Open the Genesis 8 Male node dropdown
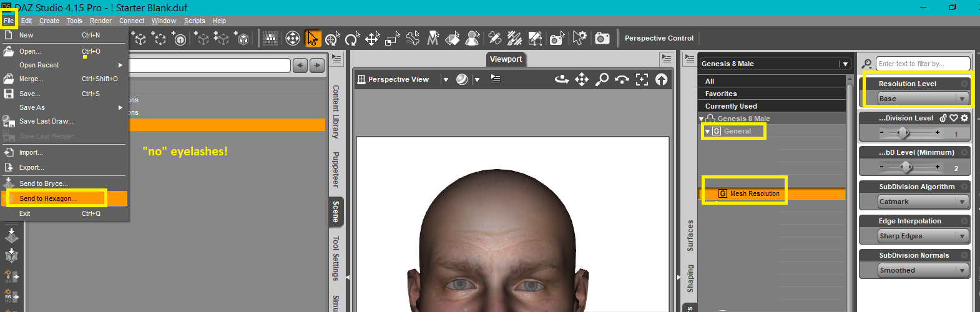 (845, 64)
